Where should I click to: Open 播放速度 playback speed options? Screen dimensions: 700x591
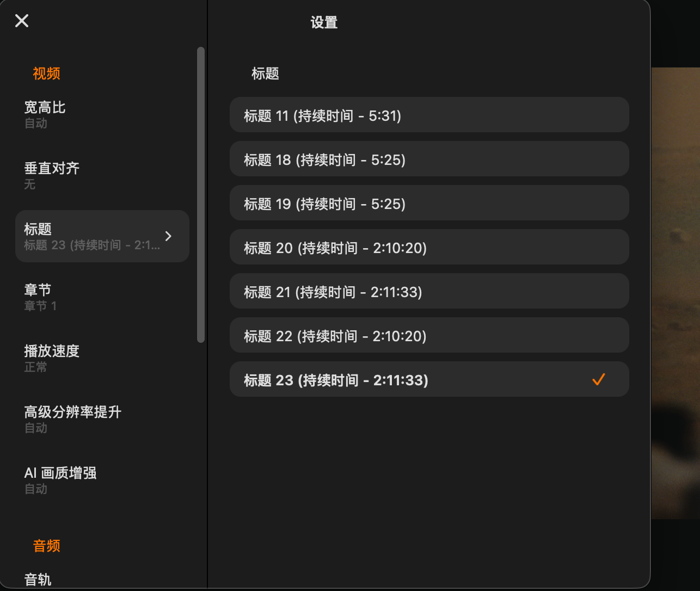tap(52, 358)
